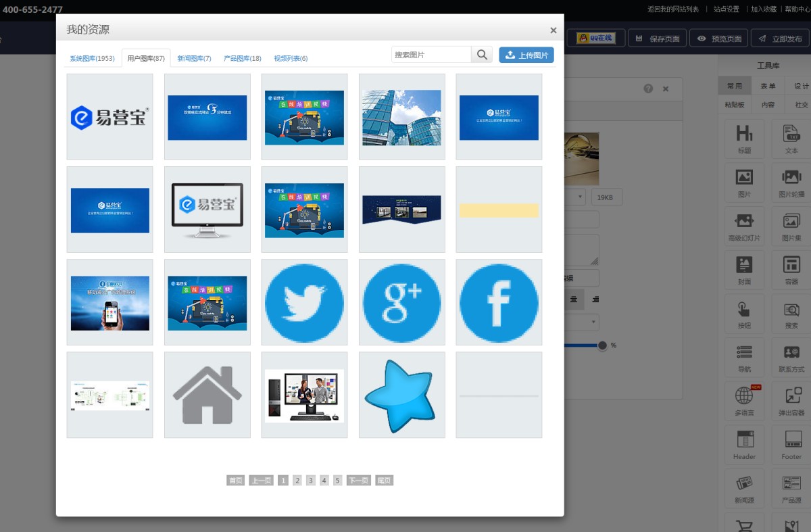Open the 新闻图库(7) tab
The width and height of the screenshot is (811, 532).
coord(194,59)
